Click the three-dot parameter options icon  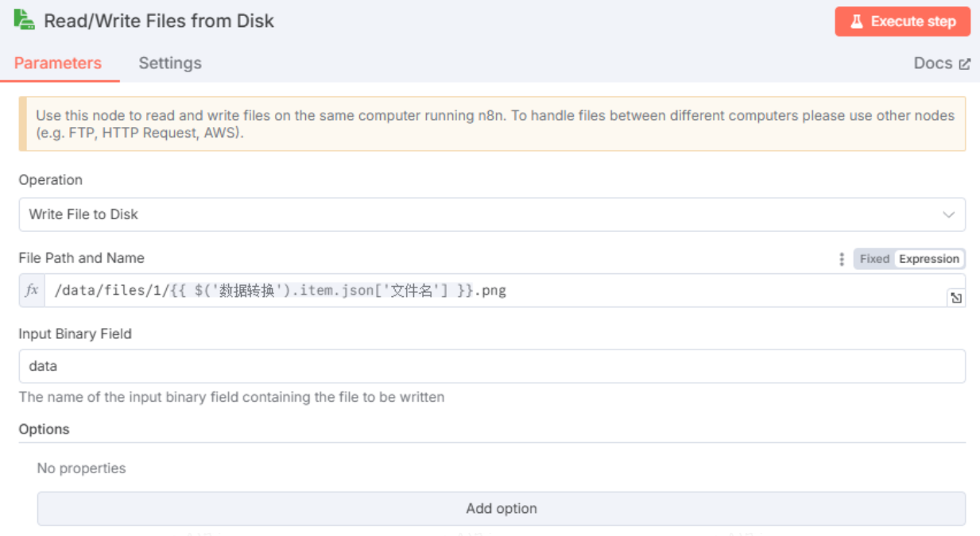point(841,259)
